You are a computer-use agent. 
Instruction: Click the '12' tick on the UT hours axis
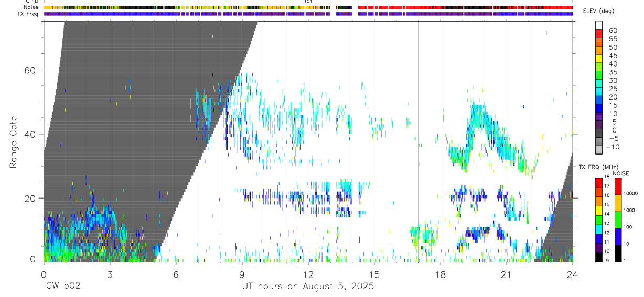pos(308,274)
